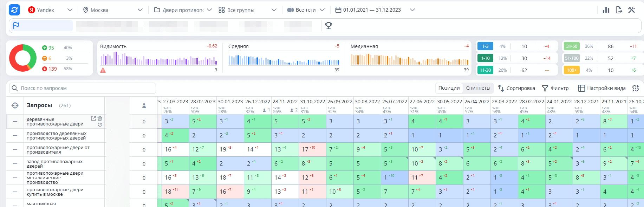Screen dimensions: 644x207
Task: Click the Поиск по запросам search field
Action: (x=83, y=88)
